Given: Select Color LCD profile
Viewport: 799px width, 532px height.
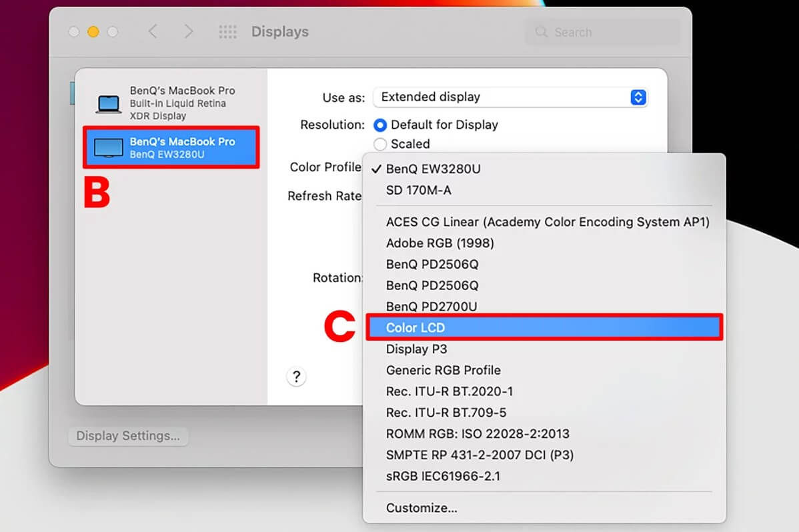Looking at the screenshot, I should 544,327.
